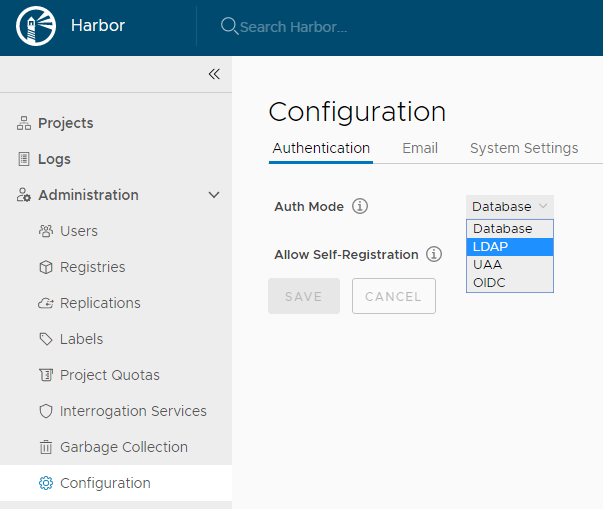Switch to the Email tab

point(420,148)
